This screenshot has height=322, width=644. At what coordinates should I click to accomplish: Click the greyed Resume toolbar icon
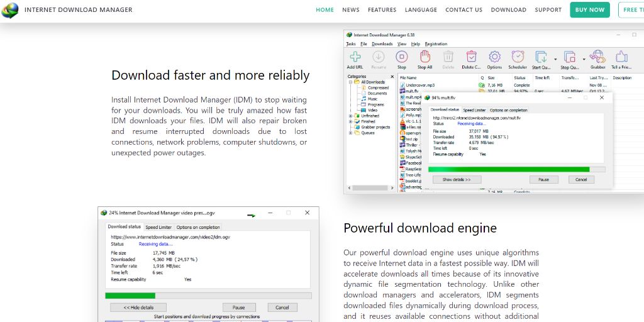(x=378, y=57)
